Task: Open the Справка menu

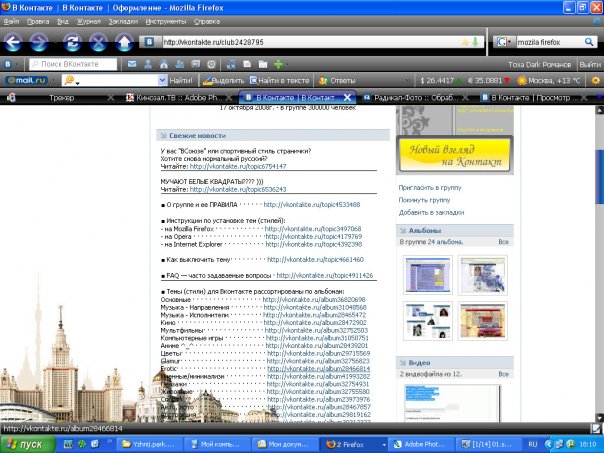Action: click(x=207, y=22)
